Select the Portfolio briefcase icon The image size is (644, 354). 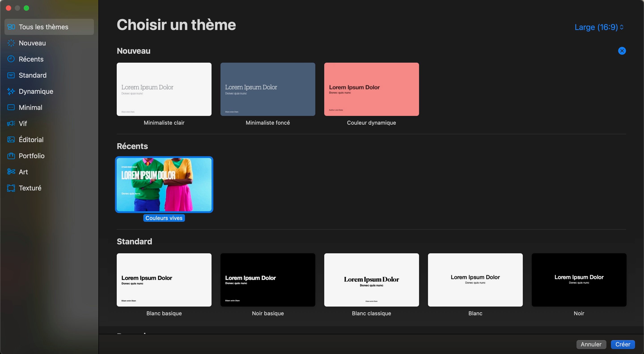11,156
